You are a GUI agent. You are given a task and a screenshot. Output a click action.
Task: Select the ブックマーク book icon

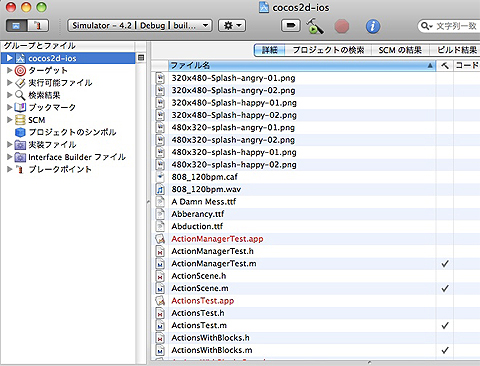(x=20, y=107)
